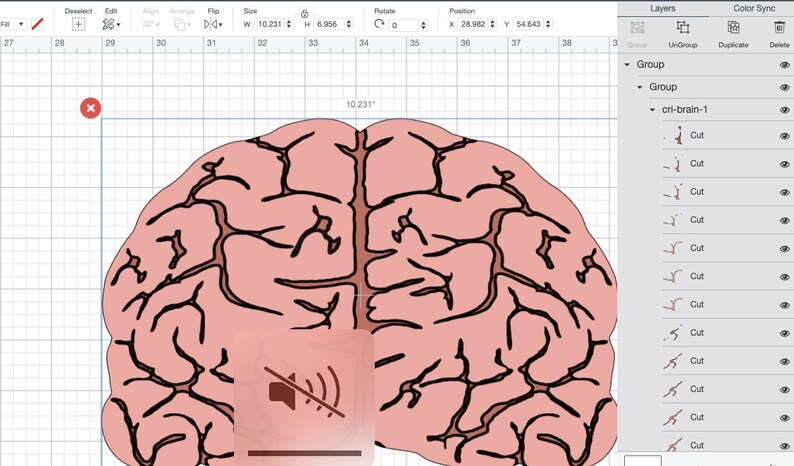Collapse the nested Group layer
The image size is (794, 466).
tap(640, 87)
